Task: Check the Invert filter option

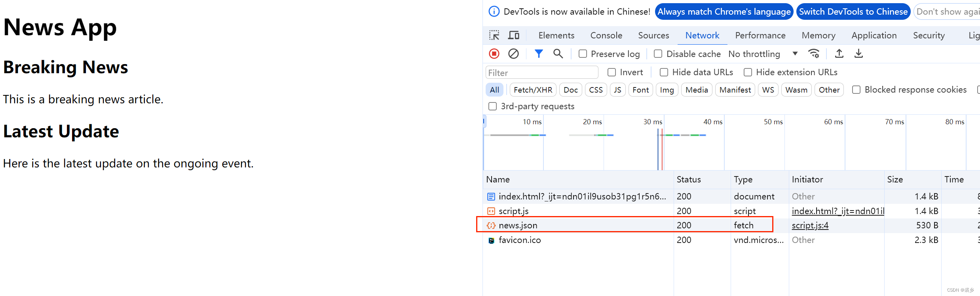Action: tap(612, 72)
